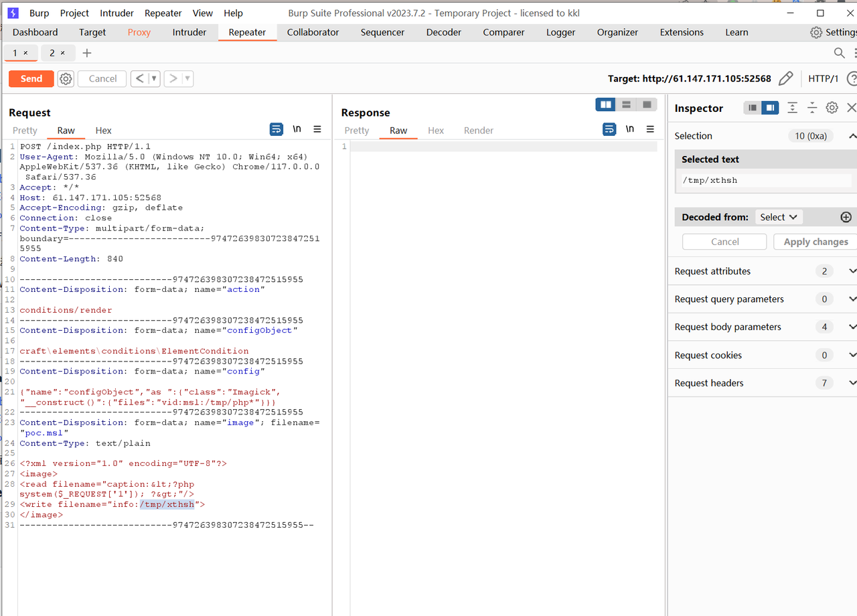Open the Burp menu

(x=39, y=13)
